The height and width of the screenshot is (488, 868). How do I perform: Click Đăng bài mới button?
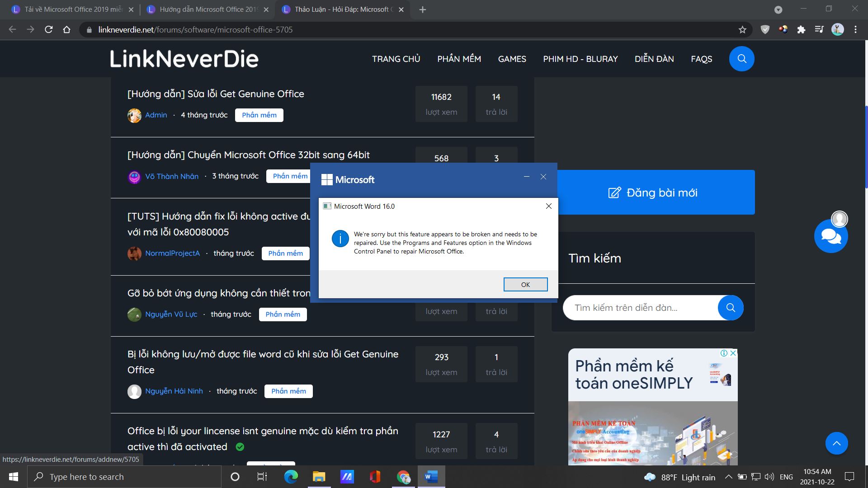(x=653, y=192)
